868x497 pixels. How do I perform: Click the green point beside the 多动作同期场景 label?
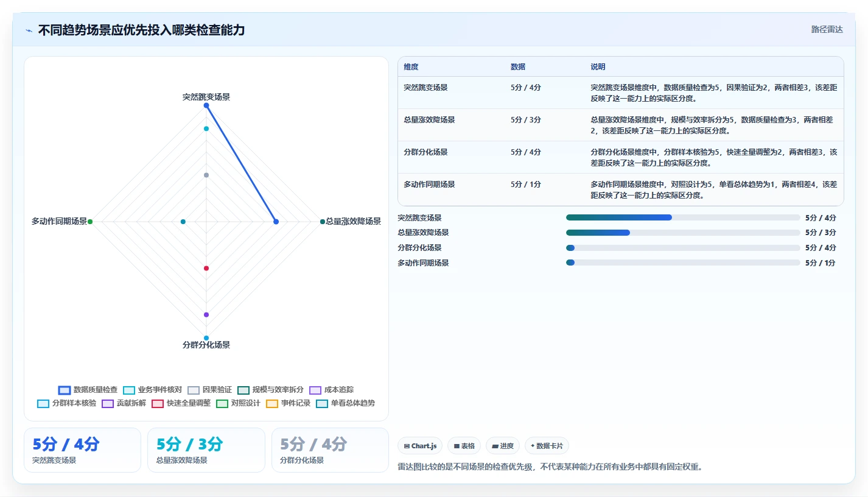[90, 222]
